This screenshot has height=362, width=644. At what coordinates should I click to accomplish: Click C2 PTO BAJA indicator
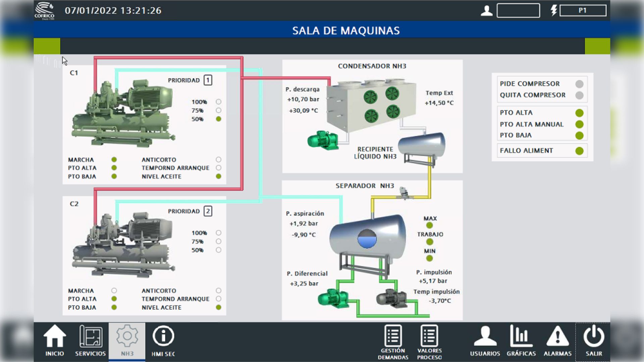point(114,308)
